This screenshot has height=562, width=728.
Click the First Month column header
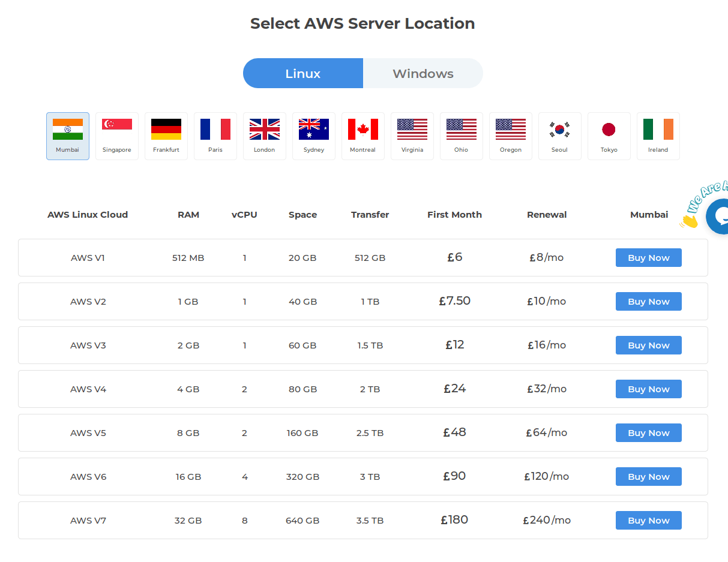(454, 215)
